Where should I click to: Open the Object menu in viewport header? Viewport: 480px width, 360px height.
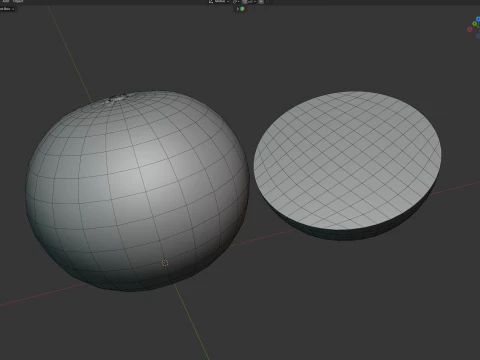(x=18, y=1)
